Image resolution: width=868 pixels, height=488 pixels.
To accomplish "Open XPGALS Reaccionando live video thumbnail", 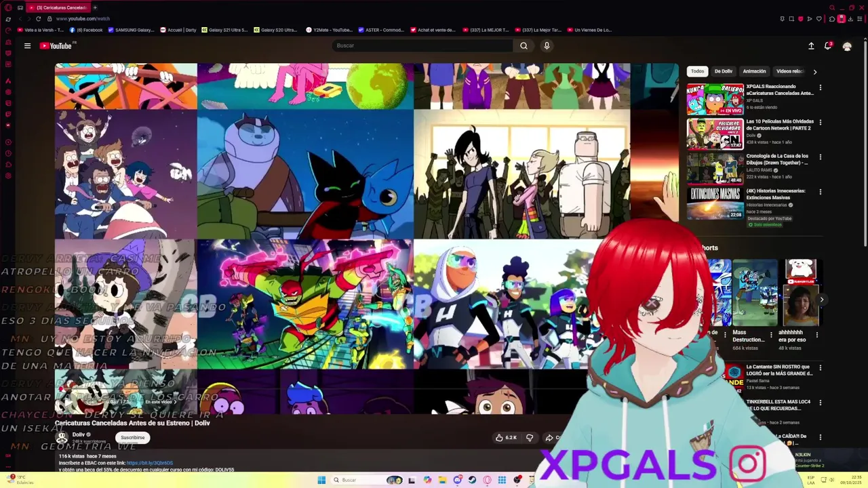I will (715, 99).
